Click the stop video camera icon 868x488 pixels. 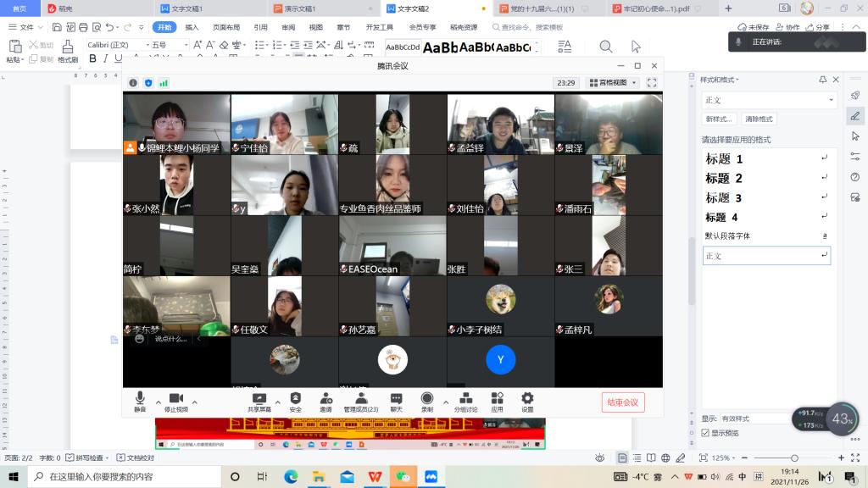pyautogui.click(x=175, y=399)
